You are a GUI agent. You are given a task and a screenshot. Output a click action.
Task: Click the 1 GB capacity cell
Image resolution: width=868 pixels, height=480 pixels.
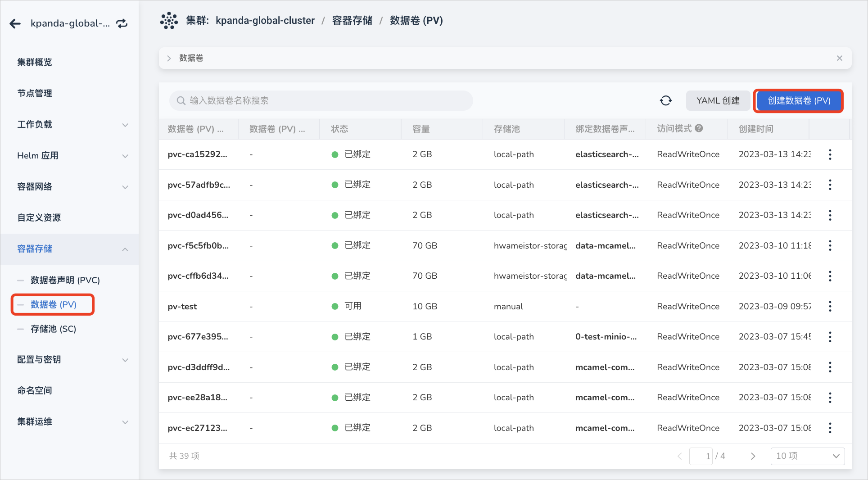(x=422, y=337)
